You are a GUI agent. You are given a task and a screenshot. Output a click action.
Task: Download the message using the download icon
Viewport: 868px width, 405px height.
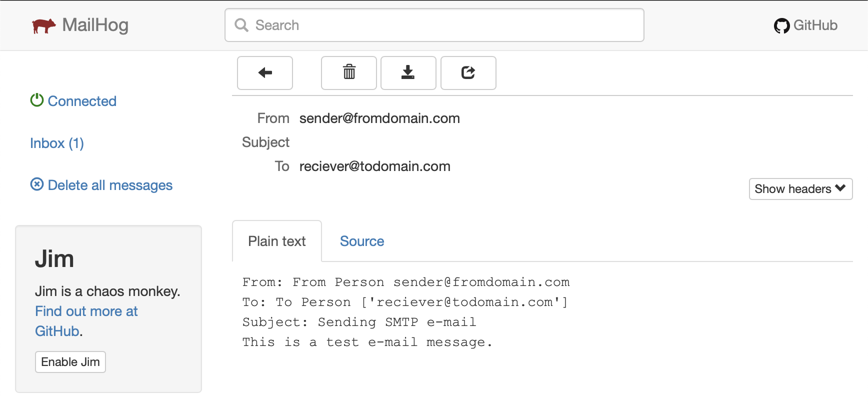(x=408, y=73)
